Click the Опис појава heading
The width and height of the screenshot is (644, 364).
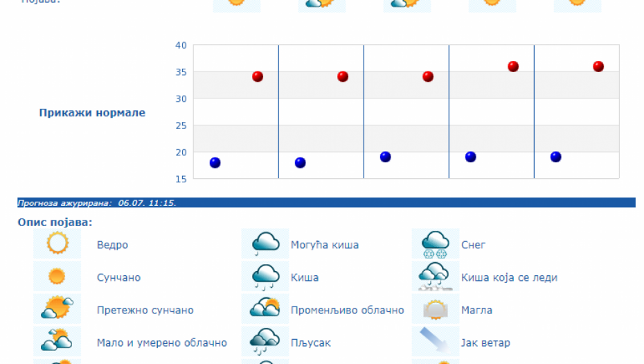pyautogui.click(x=55, y=223)
